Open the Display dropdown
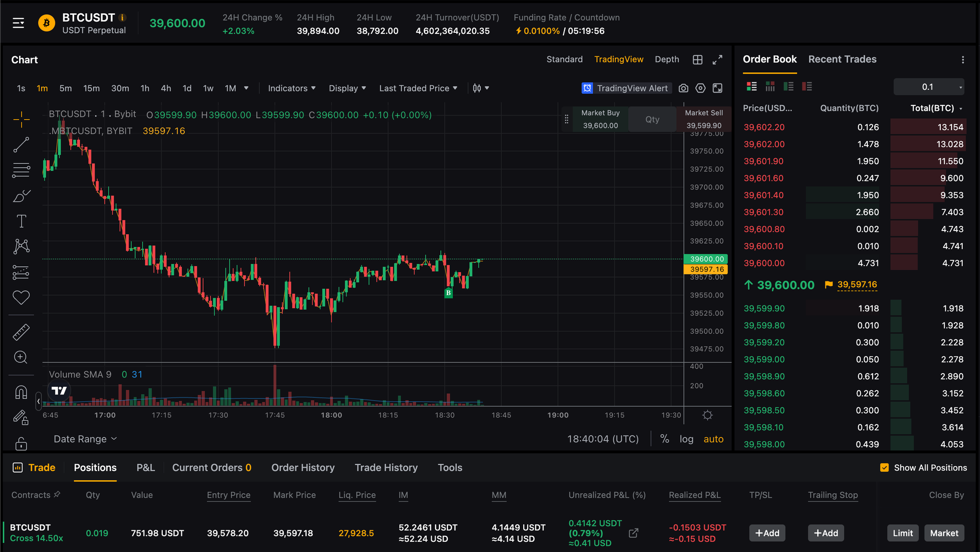Viewport: 980px width, 552px height. (x=347, y=88)
